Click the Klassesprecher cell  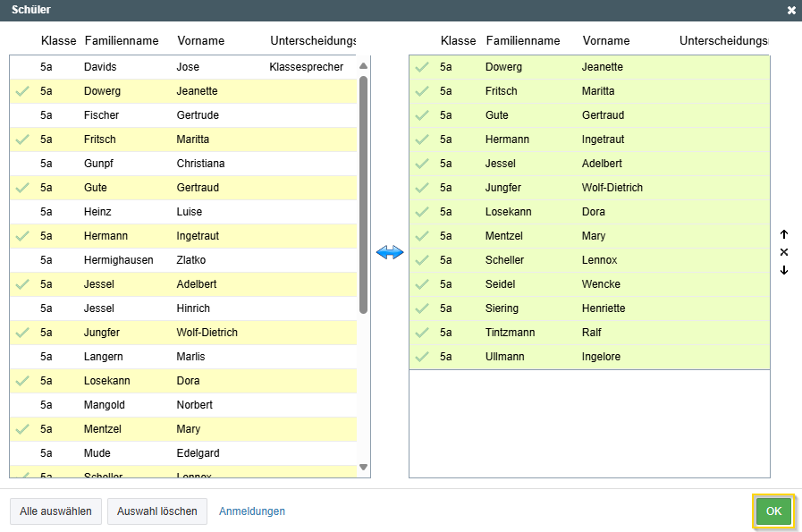click(x=307, y=67)
